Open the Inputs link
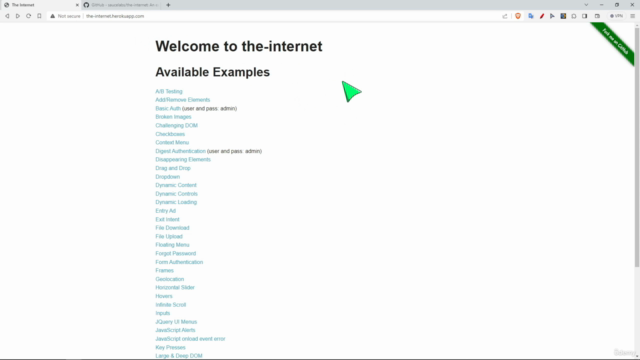This screenshot has height=360, width=640. (162, 313)
